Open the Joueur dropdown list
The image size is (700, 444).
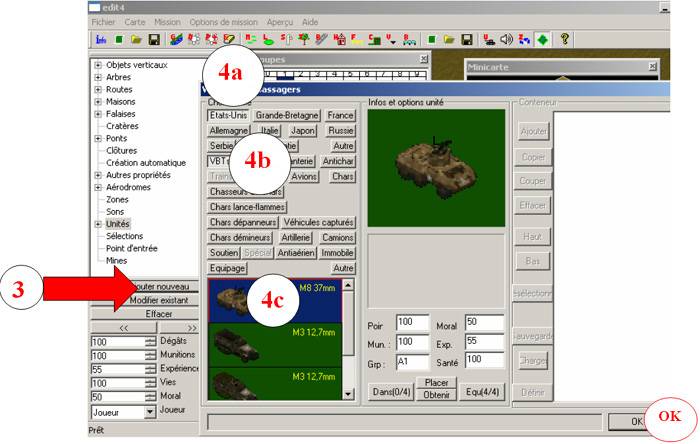click(x=150, y=412)
